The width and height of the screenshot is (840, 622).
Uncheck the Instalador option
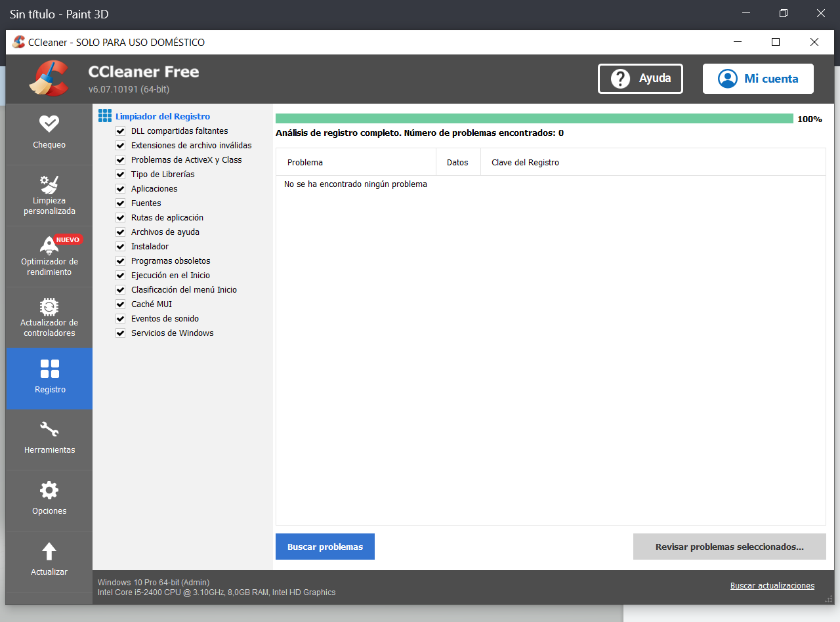pos(120,247)
